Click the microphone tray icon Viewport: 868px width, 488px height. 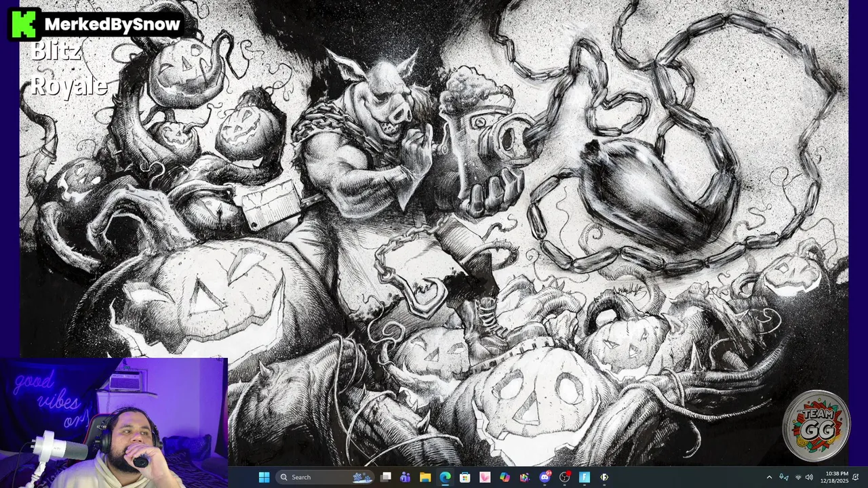(x=784, y=477)
